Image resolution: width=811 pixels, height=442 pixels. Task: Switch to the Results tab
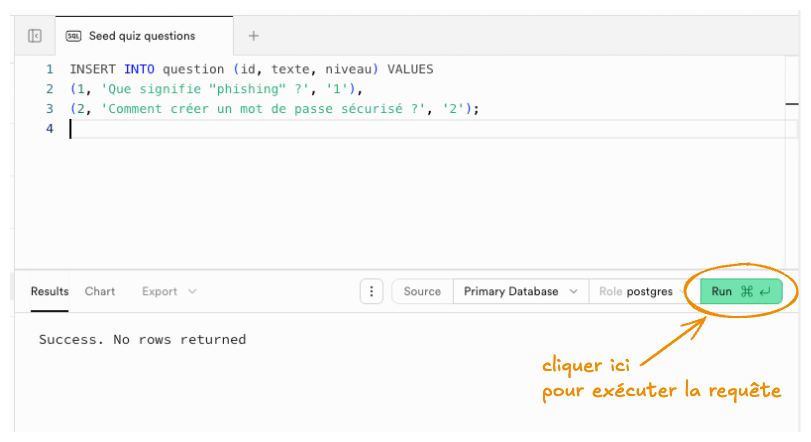pyautogui.click(x=49, y=292)
